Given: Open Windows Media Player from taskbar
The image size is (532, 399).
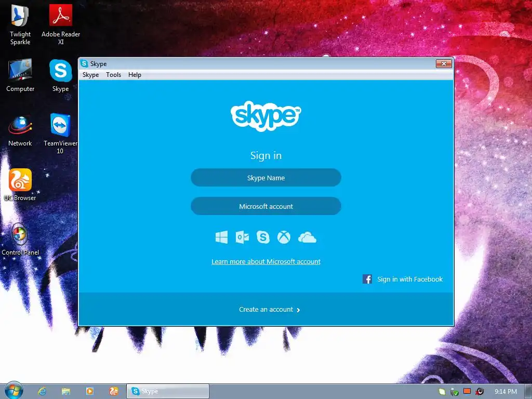Looking at the screenshot, I should coord(89,391).
